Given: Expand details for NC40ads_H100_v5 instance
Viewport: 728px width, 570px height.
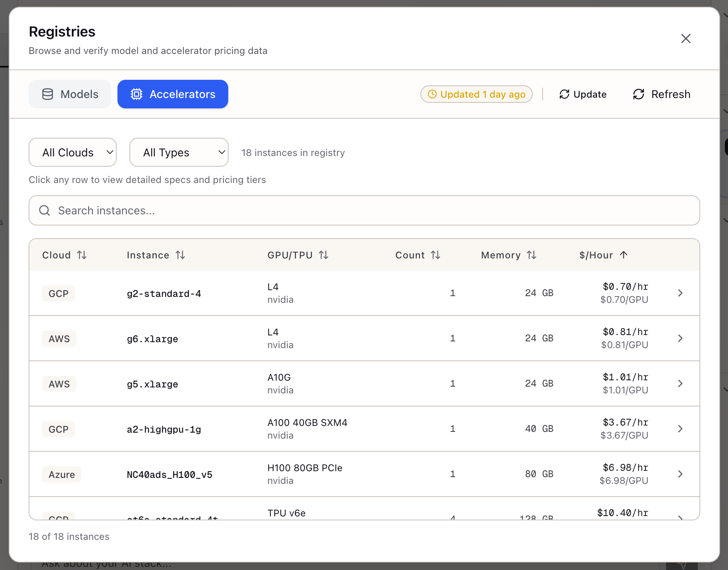Looking at the screenshot, I should coord(680,474).
